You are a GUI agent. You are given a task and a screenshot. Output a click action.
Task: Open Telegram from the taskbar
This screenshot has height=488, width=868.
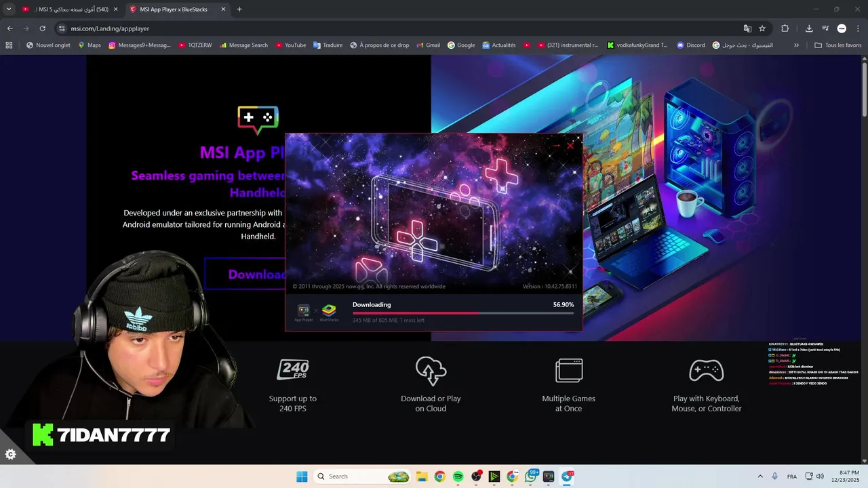567,476
